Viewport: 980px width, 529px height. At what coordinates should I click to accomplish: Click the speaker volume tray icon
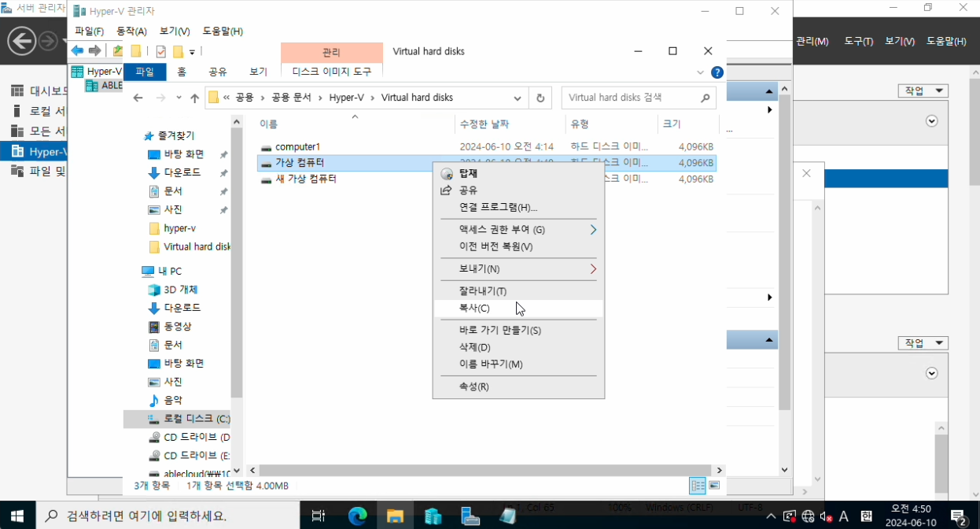(x=826, y=516)
